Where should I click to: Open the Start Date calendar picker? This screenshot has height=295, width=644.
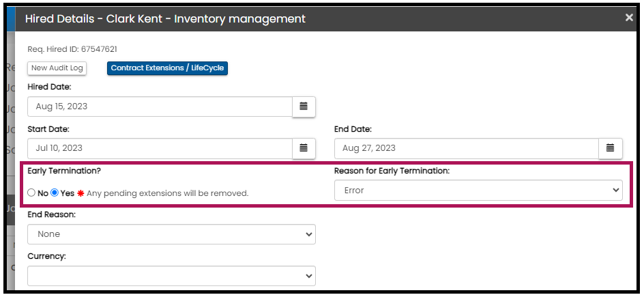pos(304,148)
